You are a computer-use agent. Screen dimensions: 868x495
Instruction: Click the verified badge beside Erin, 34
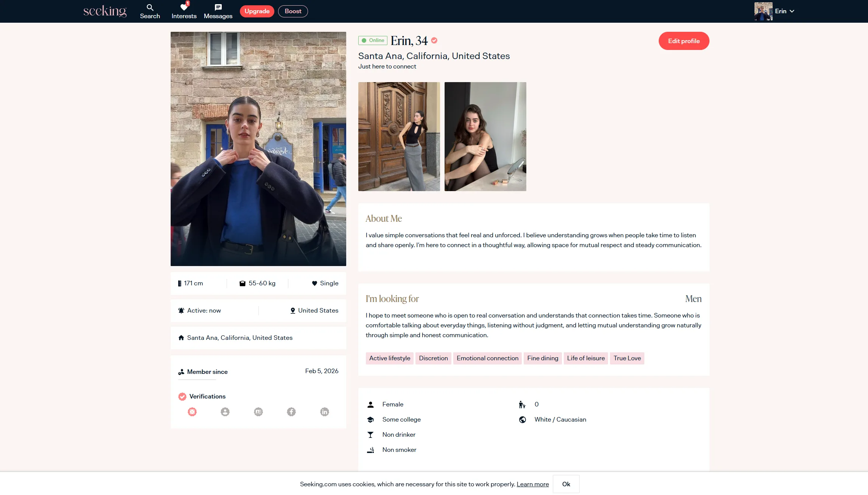pos(434,40)
